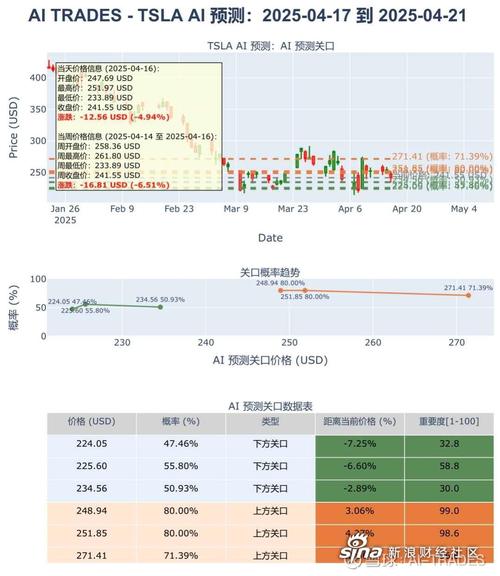Select weekly change '-16.81 USD (-6.51%)'
Screen dimensions: 500x576
(125, 185)
